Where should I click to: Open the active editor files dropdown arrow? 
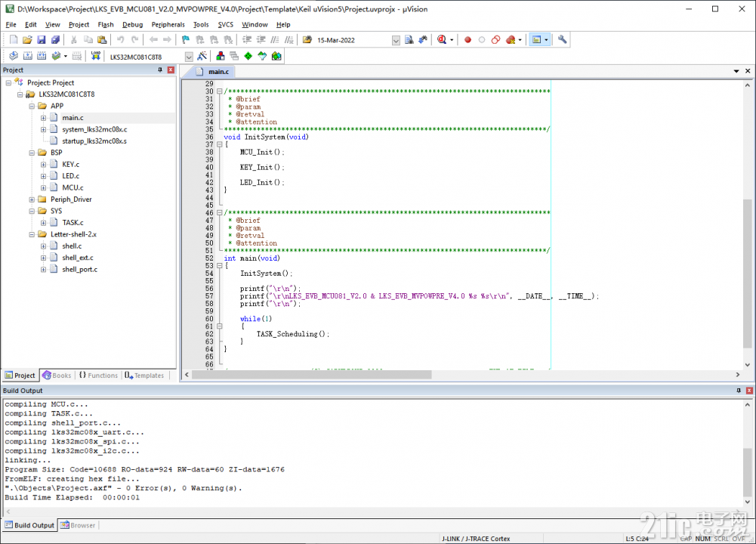(736, 71)
